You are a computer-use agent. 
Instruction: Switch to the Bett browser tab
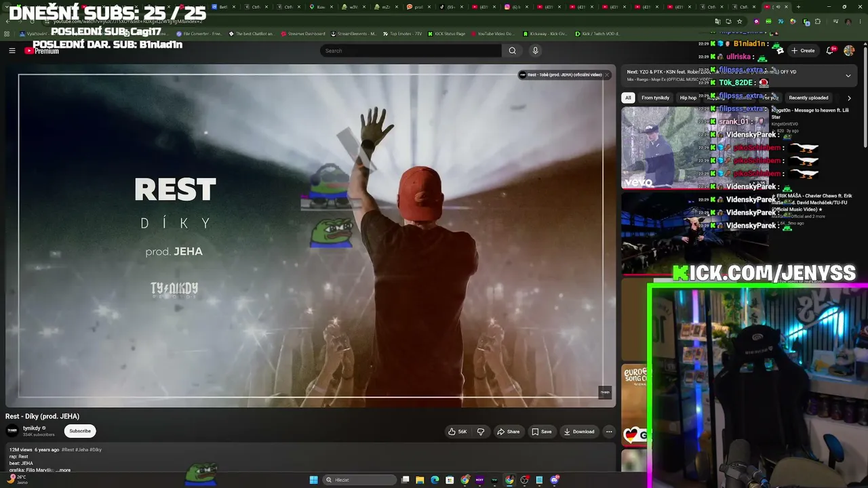coord(221,7)
